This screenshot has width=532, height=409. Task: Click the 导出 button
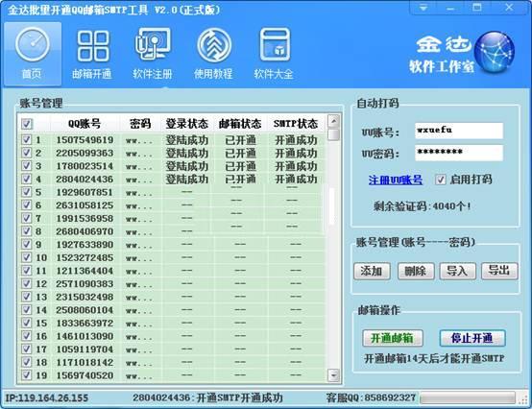pyautogui.click(x=499, y=271)
